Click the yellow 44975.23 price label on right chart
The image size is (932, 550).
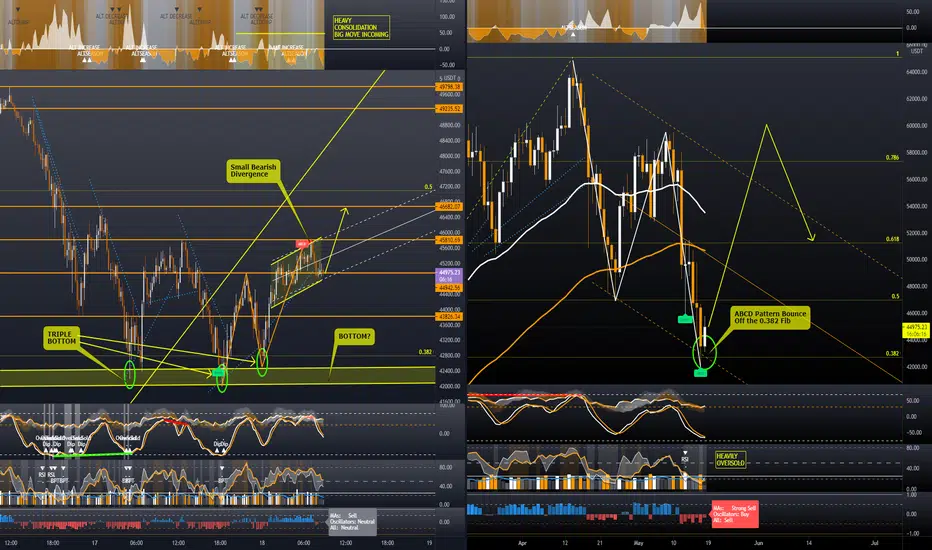[x=916, y=330]
